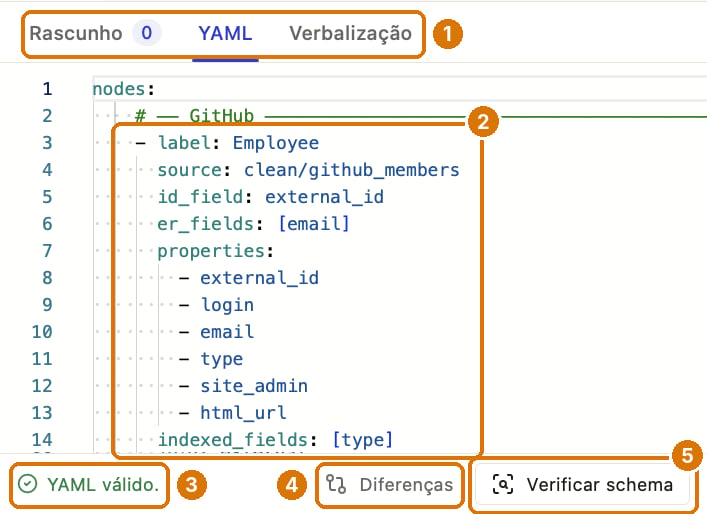Click the 'source: clean/github_members' line

[x=308, y=170]
